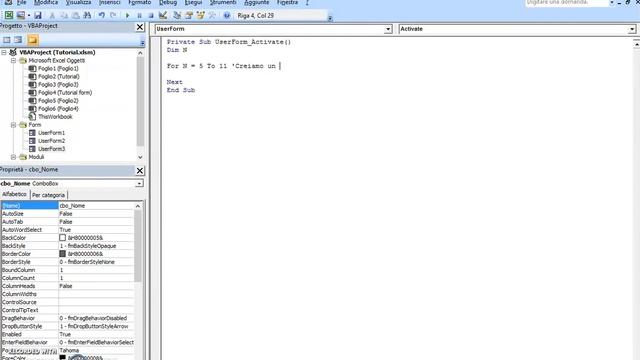Switch to Microsoft Excel view icon

click(x=9, y=16)
